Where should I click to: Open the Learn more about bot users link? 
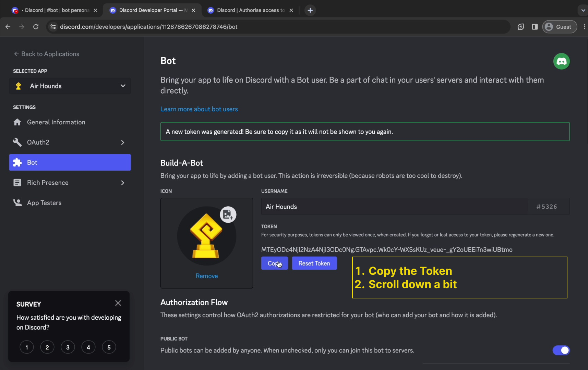click(x=199, y=109)
